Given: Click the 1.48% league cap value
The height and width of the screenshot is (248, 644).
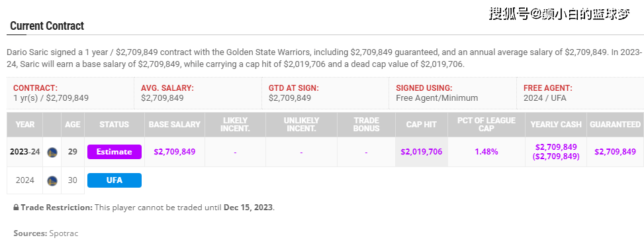Looking at the screenshot, I should (x=486, y=152).
